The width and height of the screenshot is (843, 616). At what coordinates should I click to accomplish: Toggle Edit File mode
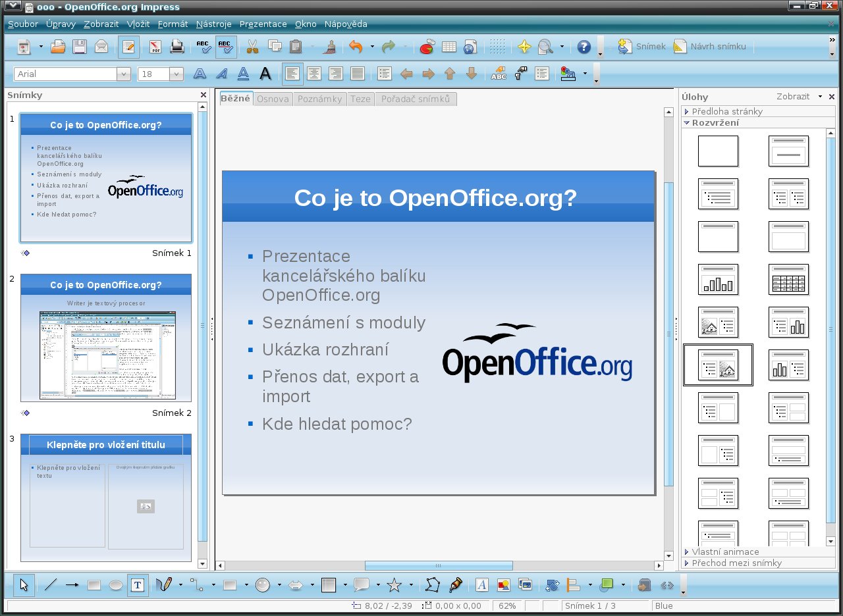(x=128, y=47)
